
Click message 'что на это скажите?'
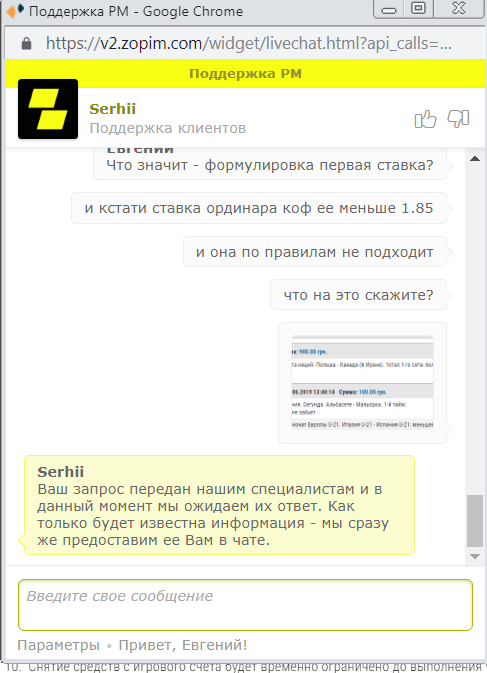tap(358, 295)
